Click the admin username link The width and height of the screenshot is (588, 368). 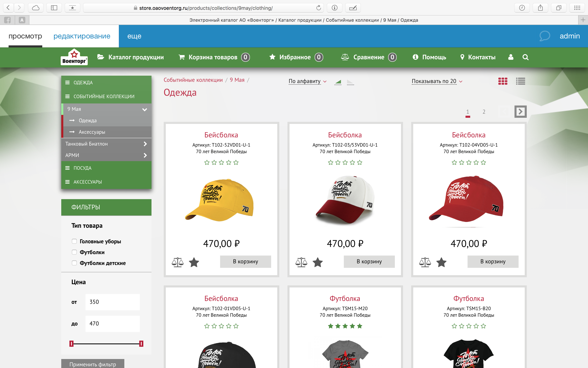pos(570,36)
